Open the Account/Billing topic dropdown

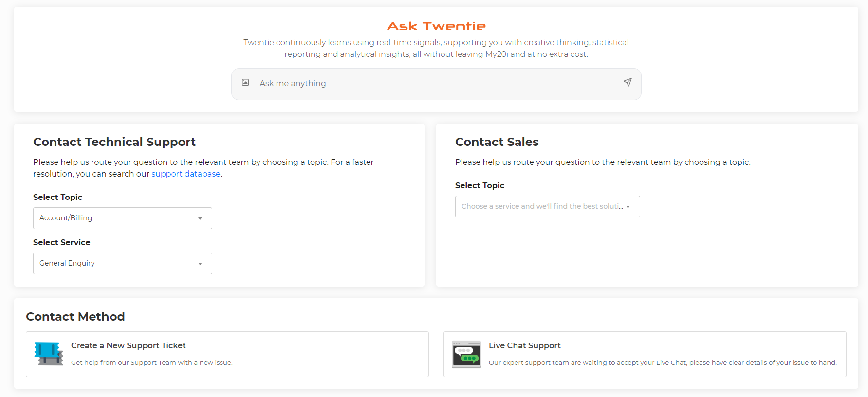click(x=123, y=218)
